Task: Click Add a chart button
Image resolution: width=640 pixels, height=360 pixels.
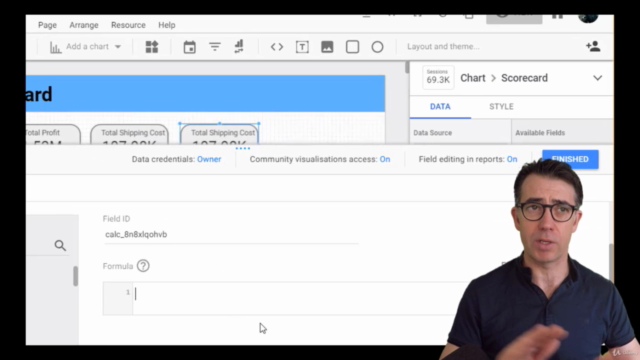Action: (85, 47)
